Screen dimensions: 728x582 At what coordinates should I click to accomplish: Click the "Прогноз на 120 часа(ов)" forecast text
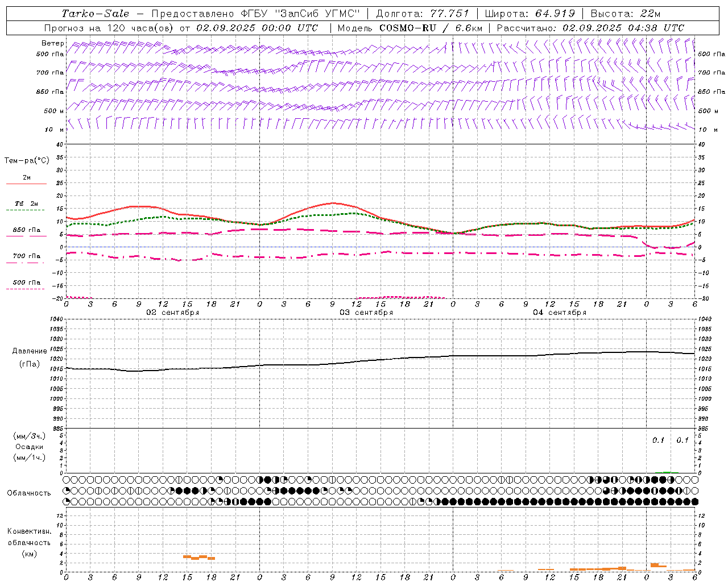110,28
